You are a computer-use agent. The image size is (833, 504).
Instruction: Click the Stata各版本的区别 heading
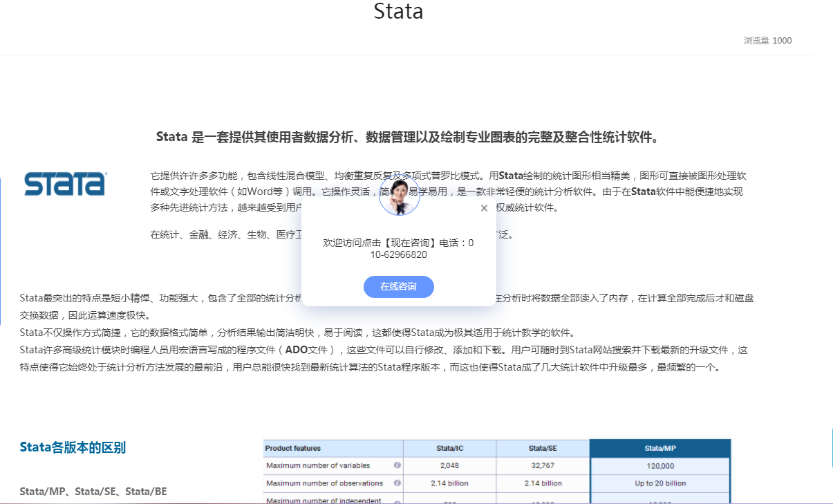73,447
